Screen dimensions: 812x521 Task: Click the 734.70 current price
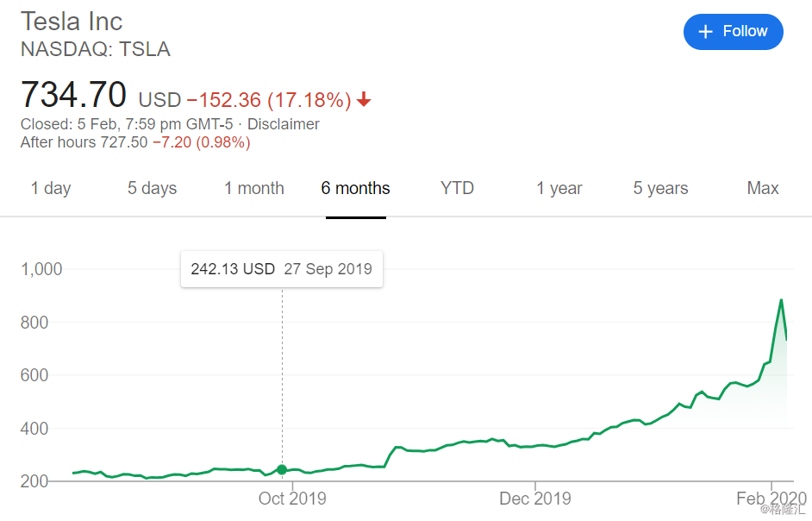pyautogui.click(x=73, y=95)
